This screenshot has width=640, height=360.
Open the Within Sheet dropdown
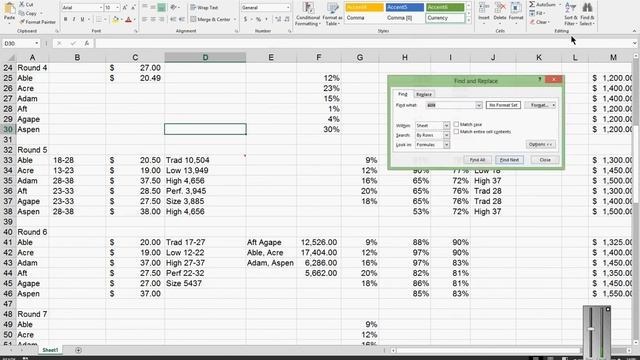(446, 126)
